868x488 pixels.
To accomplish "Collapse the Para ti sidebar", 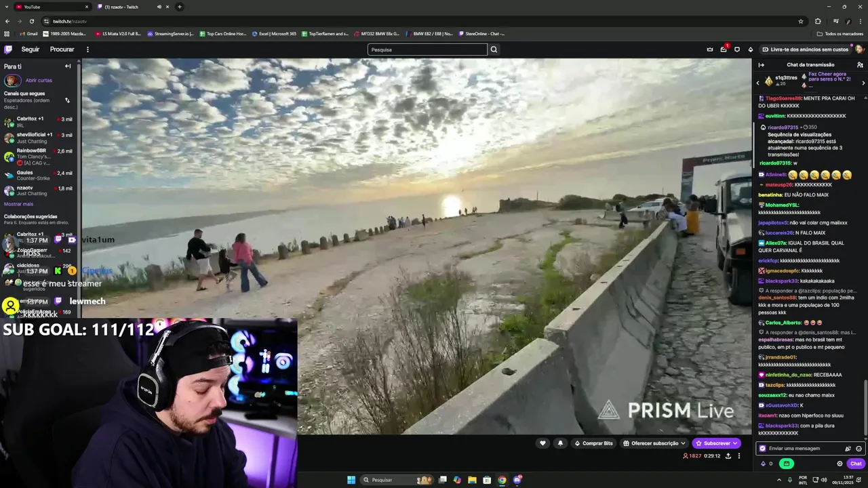I will click(68, 66).
